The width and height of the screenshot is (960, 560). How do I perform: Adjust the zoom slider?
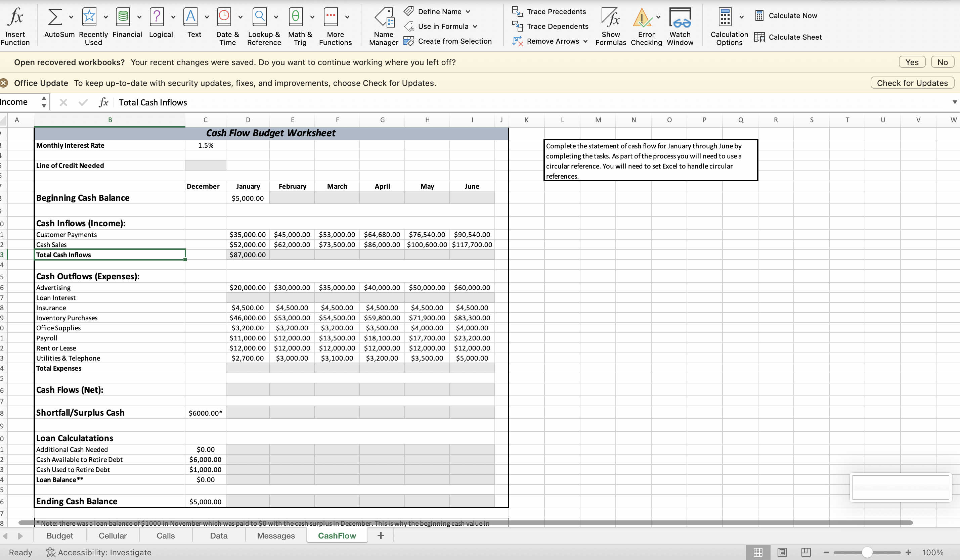867,552
